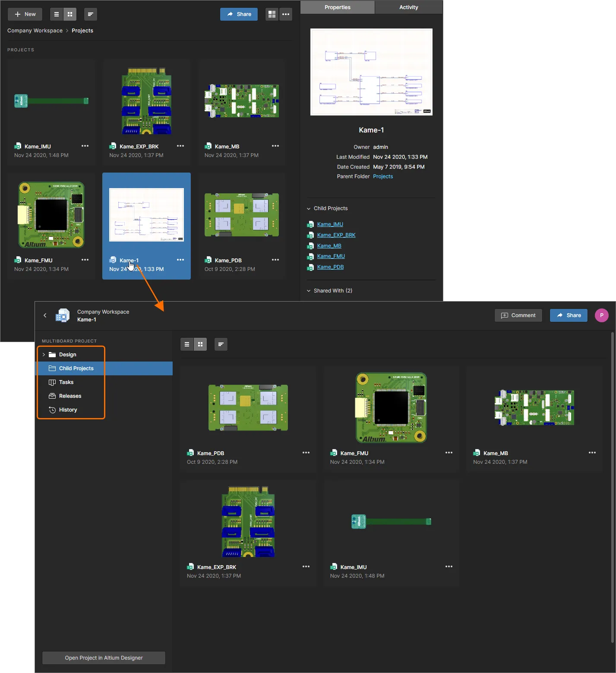Open Kame_EXP_BRK options menu in Child Projects
This screenshot has height=673, width=616.
coord(306,567)
